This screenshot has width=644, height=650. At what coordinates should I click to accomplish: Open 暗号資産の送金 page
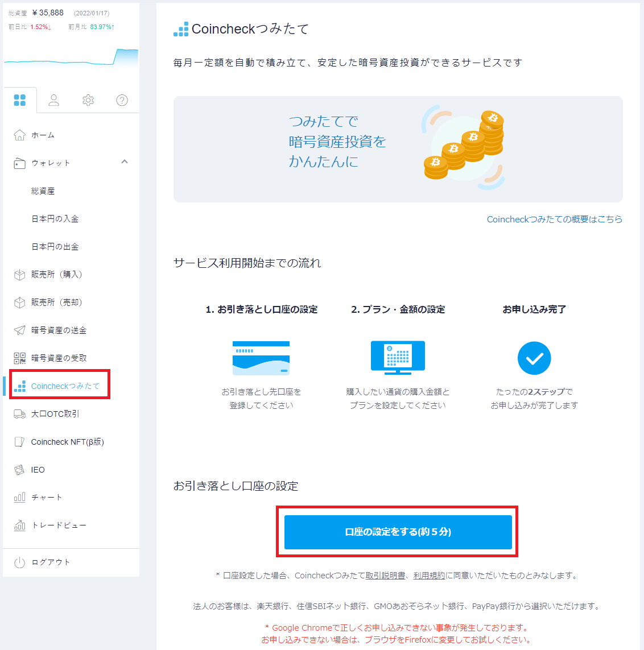pyautogui.click(x=59, y=330)
